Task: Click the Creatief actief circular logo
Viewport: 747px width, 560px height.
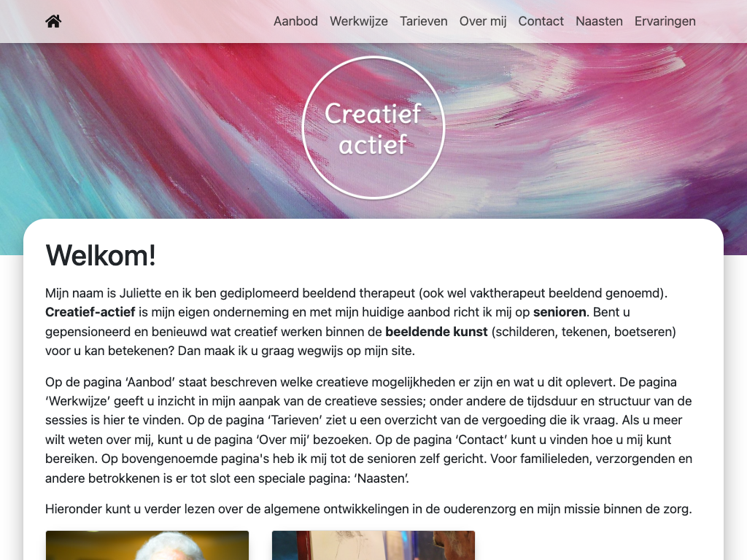Action: click(x=373, y=128)
